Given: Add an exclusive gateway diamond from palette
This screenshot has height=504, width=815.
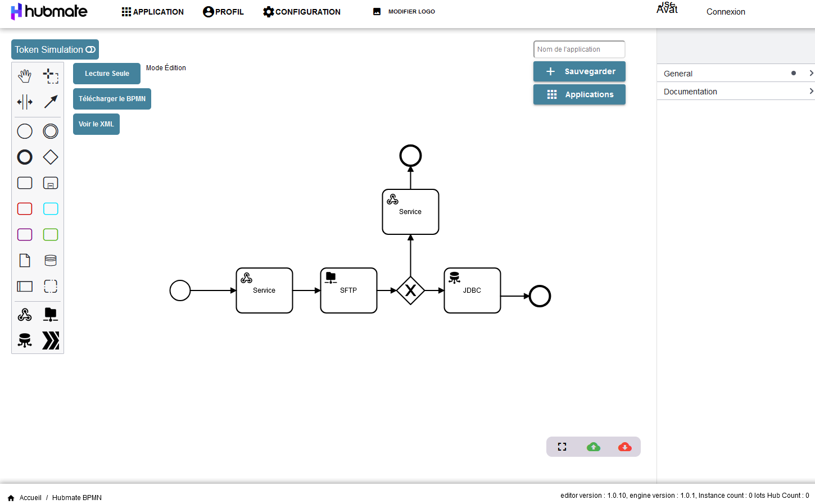Looking at the screenshot, I should point(51,157).
